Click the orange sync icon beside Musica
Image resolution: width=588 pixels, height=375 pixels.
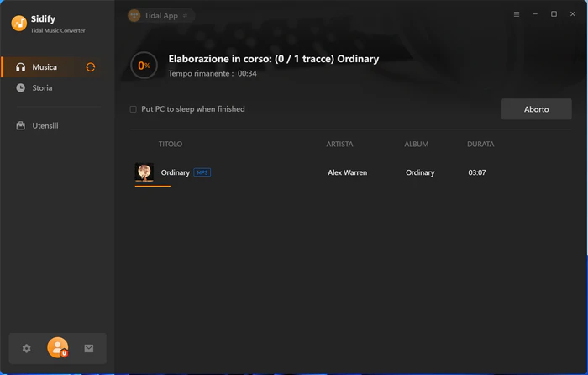pos(91,67)
